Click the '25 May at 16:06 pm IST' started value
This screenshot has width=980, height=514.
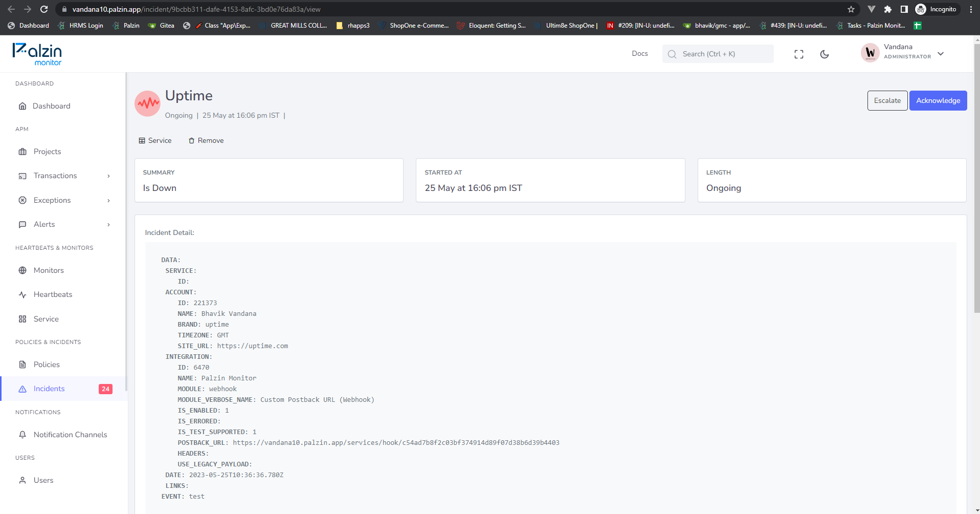point(474,188)
